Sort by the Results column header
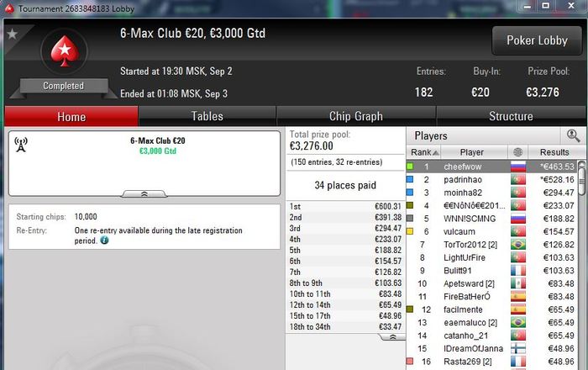Viewport: 588px width, 370px height. coord(554,152)
